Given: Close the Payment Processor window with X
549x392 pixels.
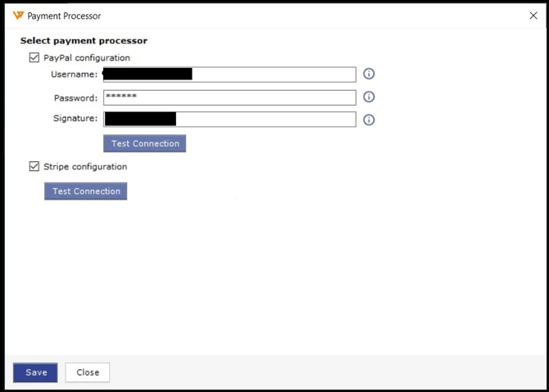Looking at the screenshot, I should (x=533, y=16).
